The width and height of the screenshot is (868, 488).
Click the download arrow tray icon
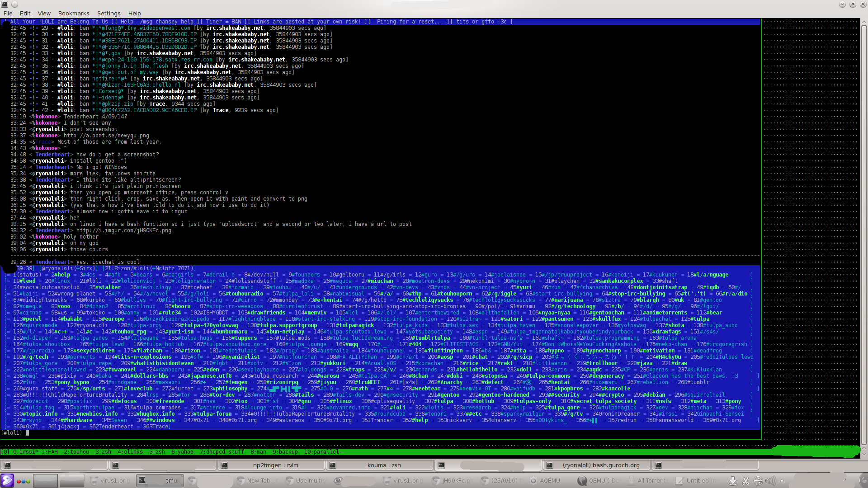click(x=733, y=480)
